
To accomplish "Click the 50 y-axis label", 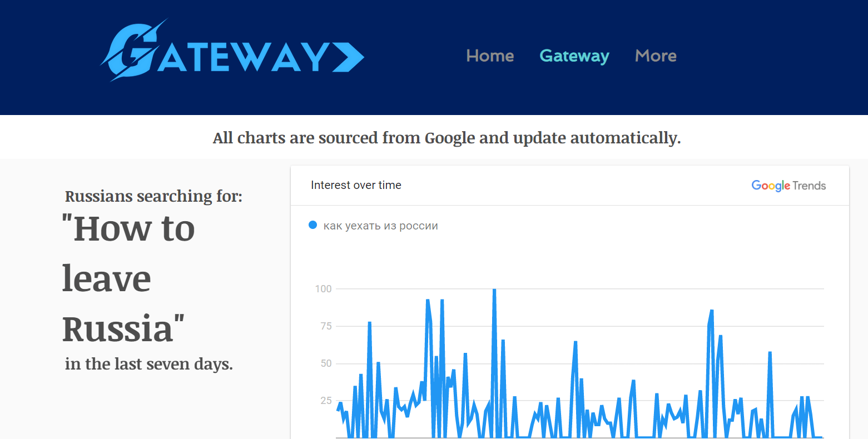I will coord(326,363).
